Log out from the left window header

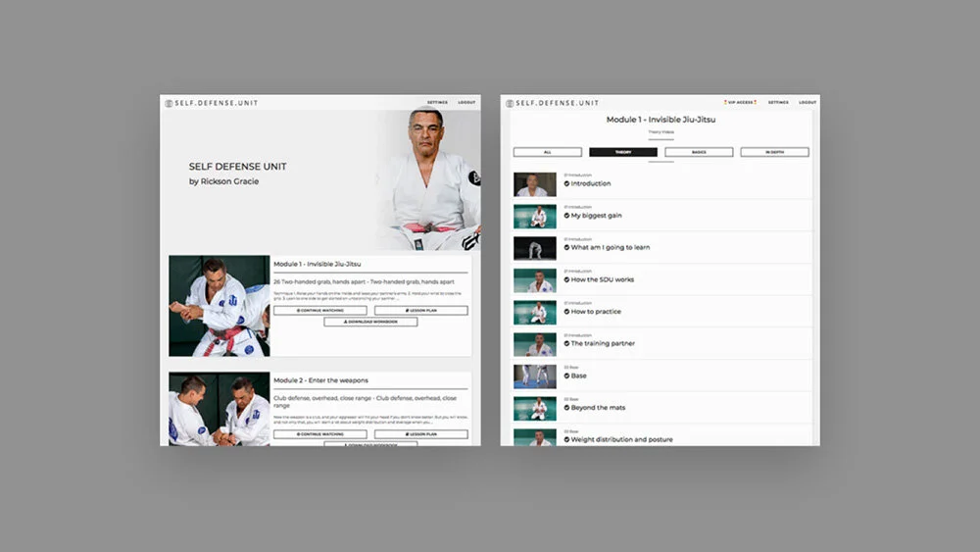point(466,103)
